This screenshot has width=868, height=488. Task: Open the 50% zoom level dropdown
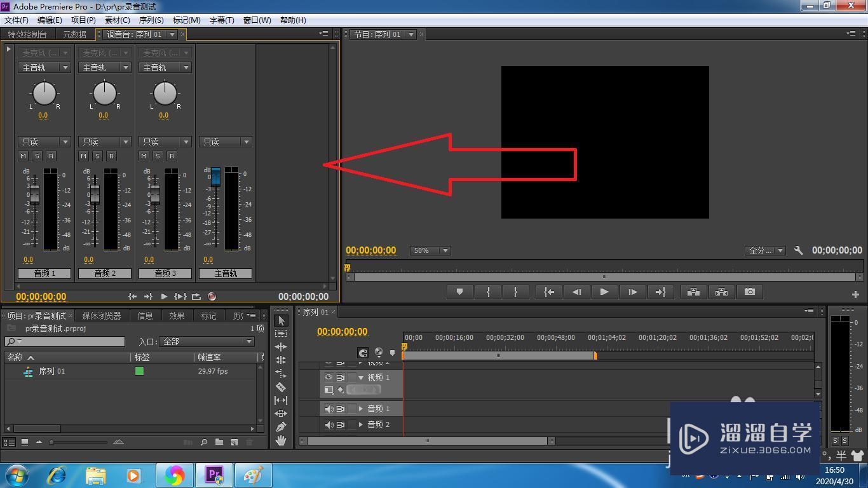(430, 250)
